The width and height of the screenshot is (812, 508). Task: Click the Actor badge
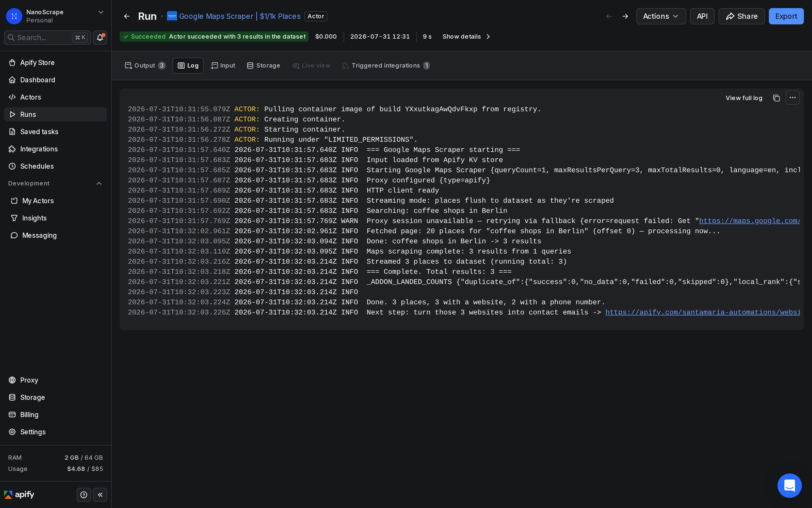316,16
